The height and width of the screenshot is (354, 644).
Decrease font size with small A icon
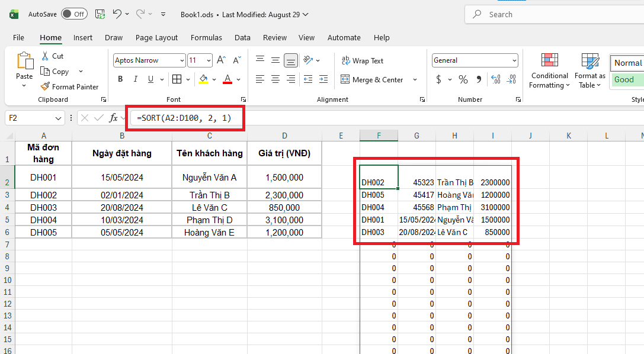coord(237,60)
